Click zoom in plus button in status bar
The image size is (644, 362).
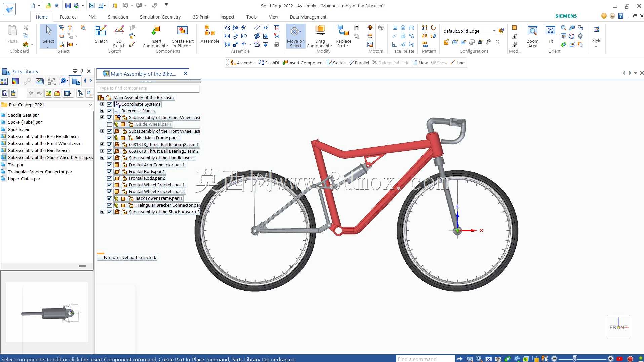611,359
